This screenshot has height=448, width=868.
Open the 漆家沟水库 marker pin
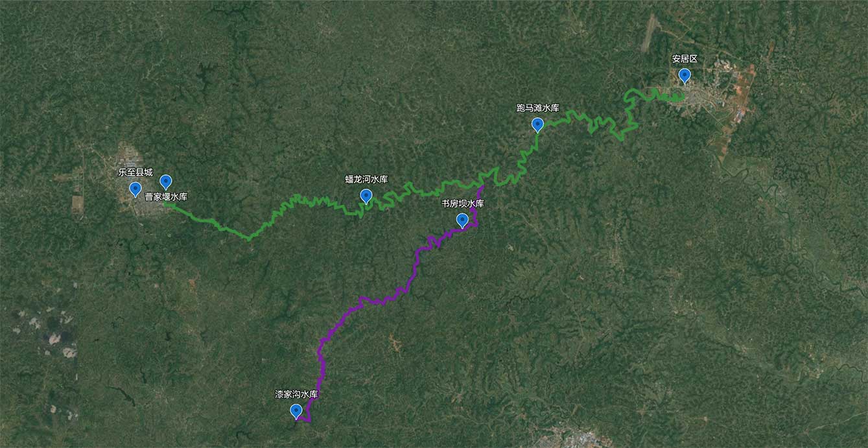[296, 412]
